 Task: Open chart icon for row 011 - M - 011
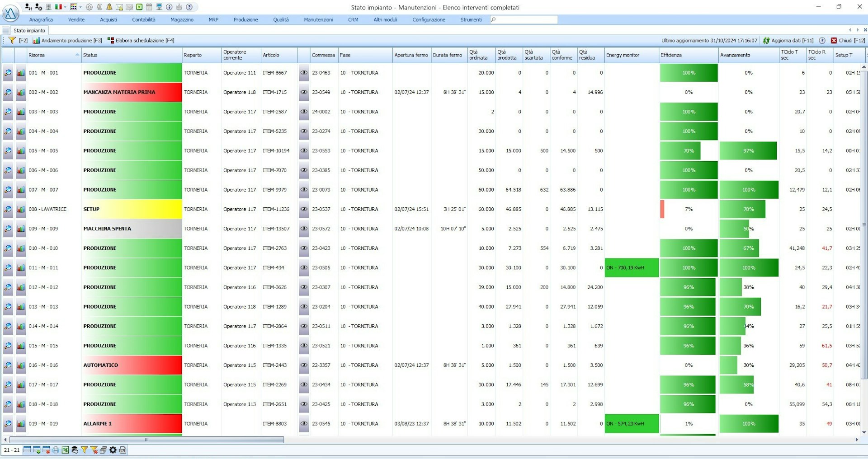point(21,268)
